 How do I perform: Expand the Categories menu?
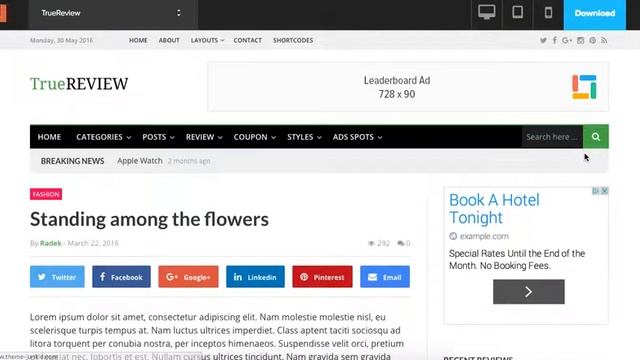point(104,137)
